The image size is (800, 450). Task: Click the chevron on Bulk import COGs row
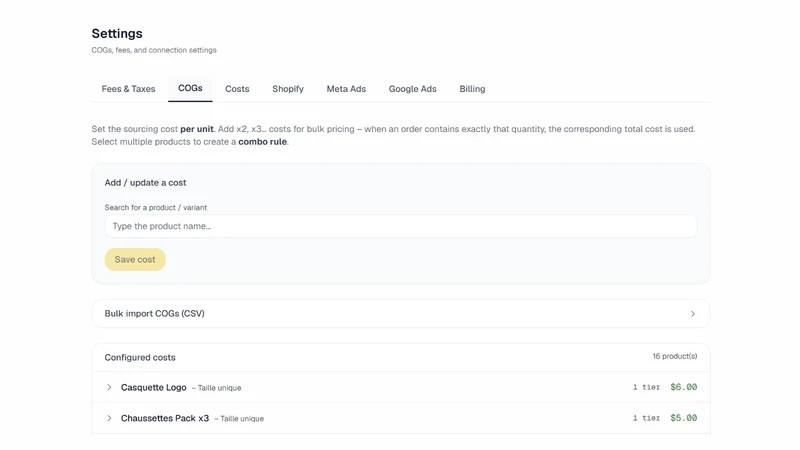[x=692, y=314]
